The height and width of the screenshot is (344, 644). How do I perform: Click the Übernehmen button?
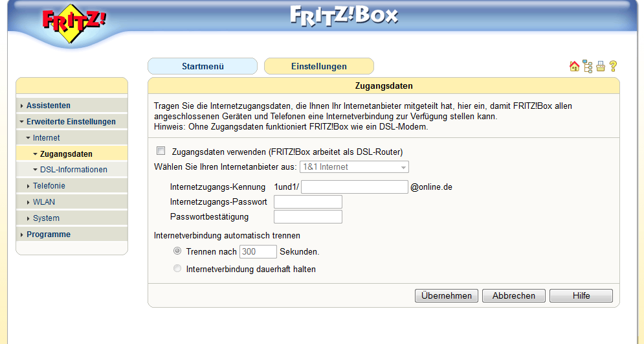click(447, 295)
